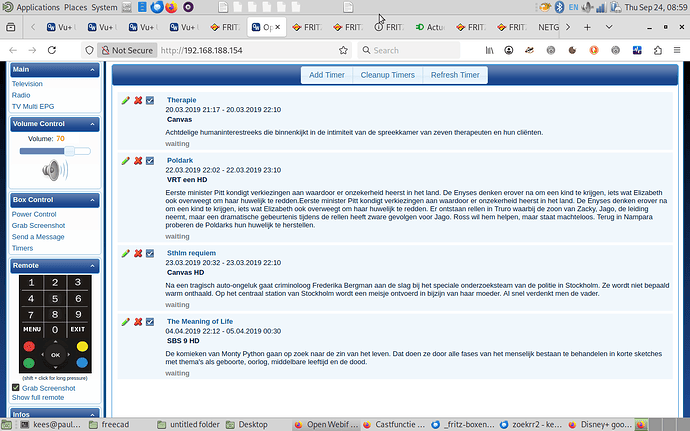Open a new browser tab with plus
The image size is (690, 431).
tap(587, 27)
